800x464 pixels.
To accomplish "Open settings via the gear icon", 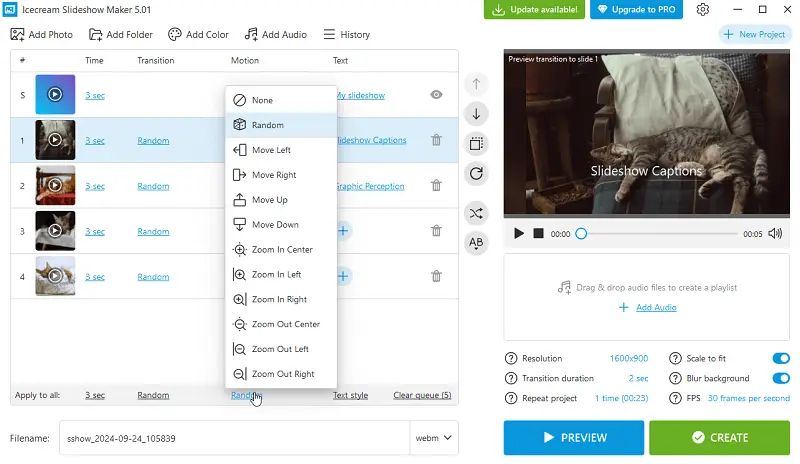I will [703, 10].
